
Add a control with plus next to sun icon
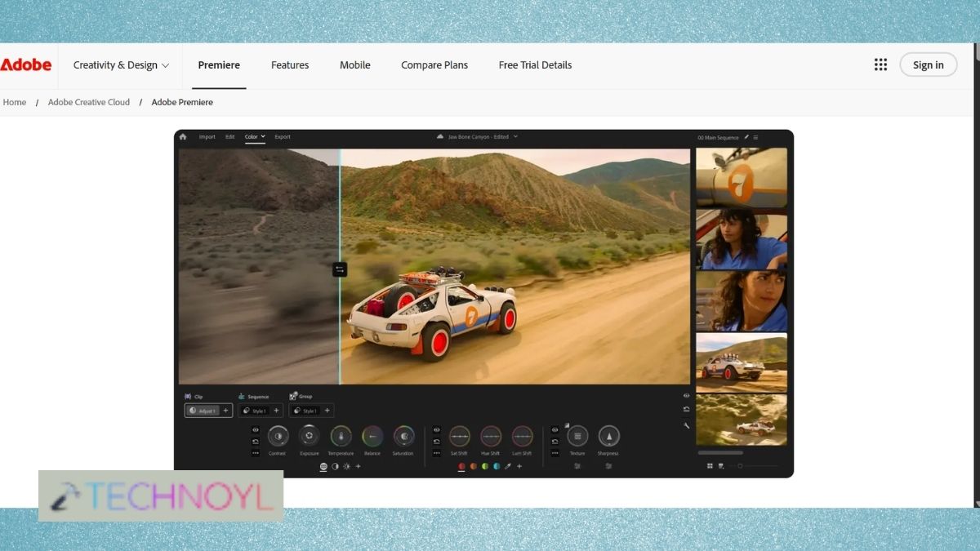click(x=358, y=466)
